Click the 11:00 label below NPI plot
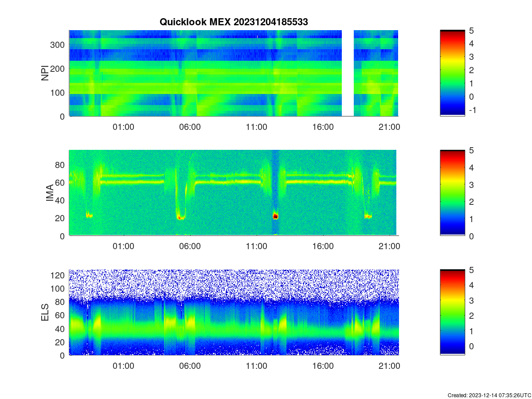The image size is (532, 399). pyautogui.click(x=256, y=127)
